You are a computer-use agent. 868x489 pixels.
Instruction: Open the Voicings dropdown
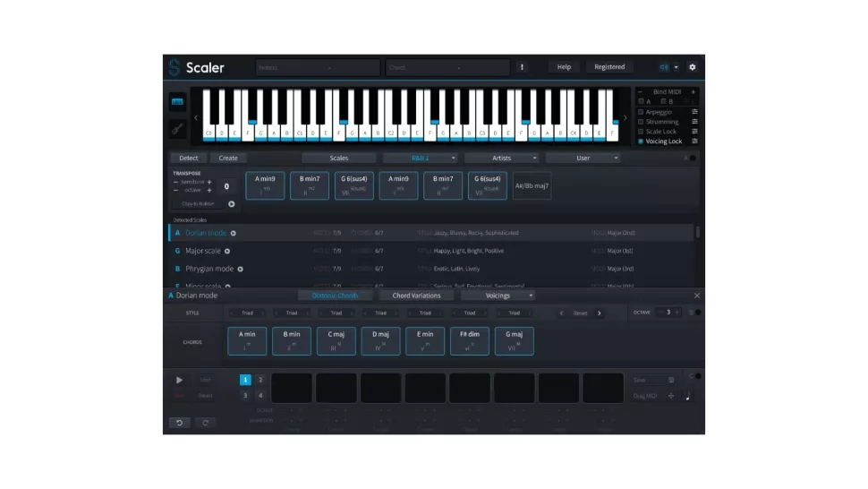pyautogui.click(x=498, y=296)
